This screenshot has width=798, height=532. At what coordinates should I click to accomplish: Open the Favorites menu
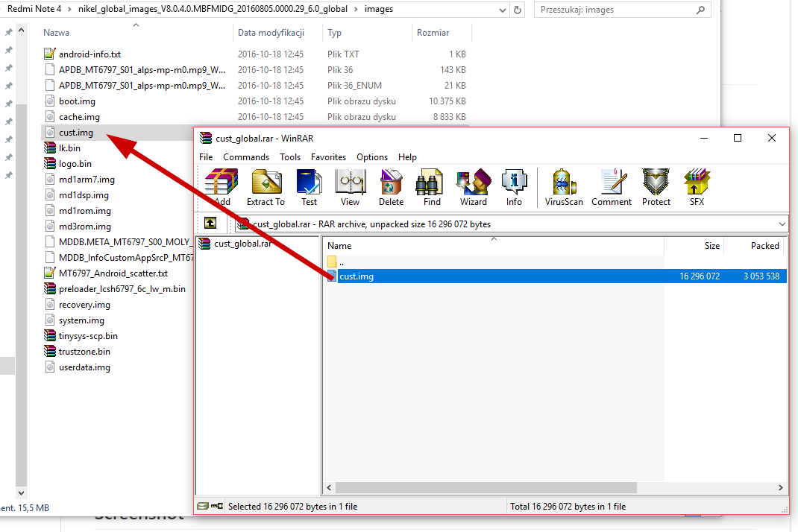[328, 157]
